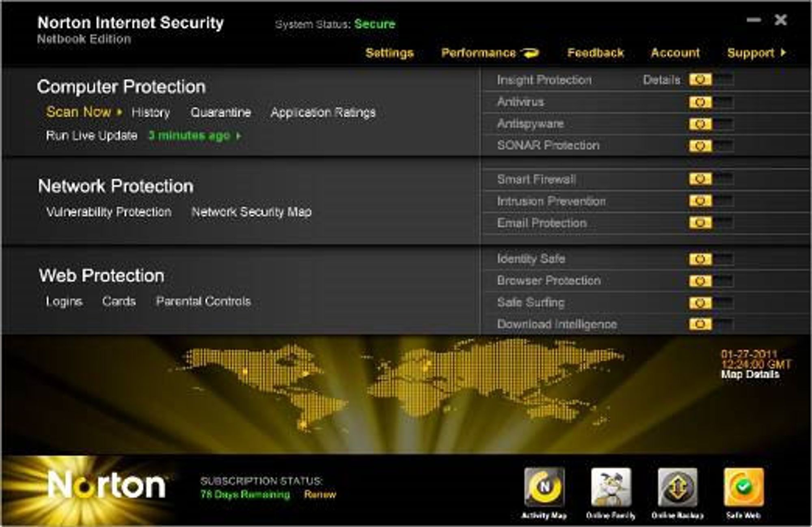
Task: Click the 01-27-2011 date text
Action: coord(749,354)
